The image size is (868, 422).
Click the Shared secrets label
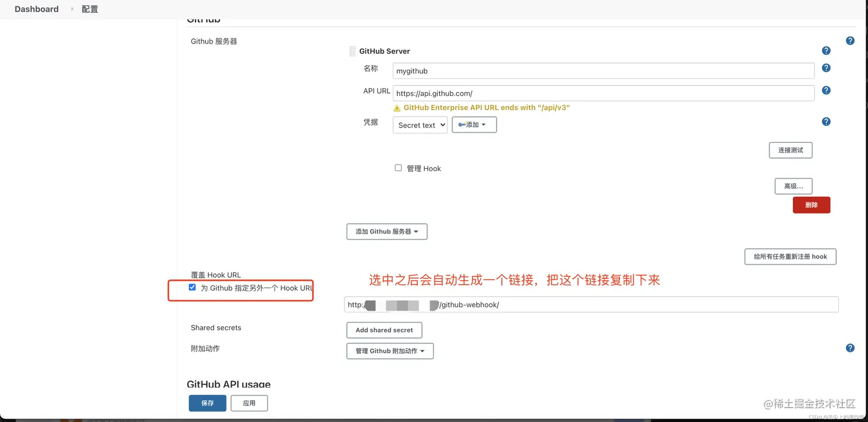tap(216, 328)
